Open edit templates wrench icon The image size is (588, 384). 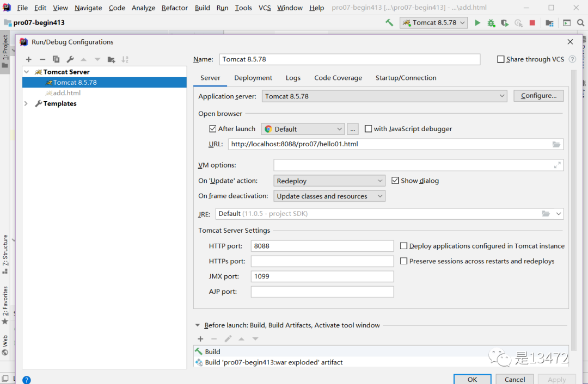70,59
